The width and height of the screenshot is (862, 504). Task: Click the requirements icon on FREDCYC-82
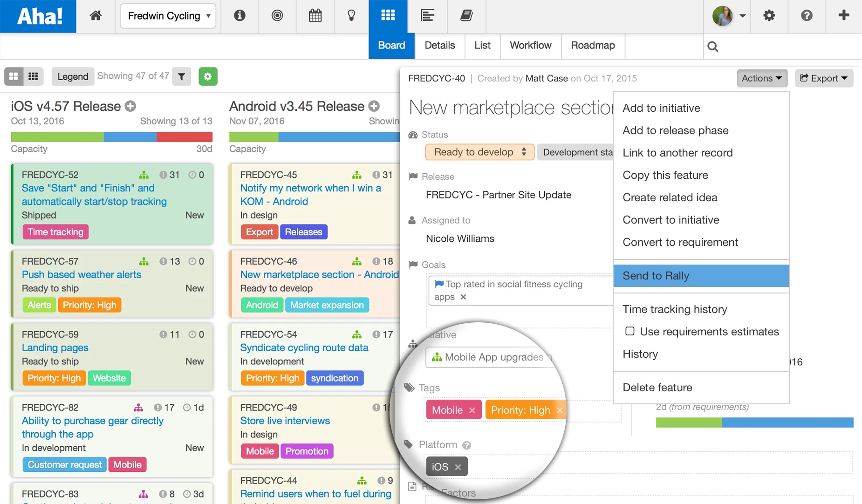coord(138,408)
